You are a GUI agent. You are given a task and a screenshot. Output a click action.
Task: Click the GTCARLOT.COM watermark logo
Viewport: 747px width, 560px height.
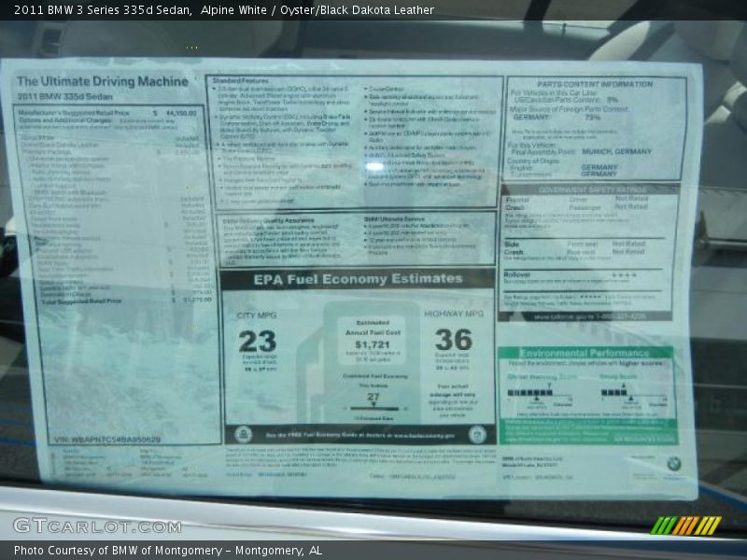coord(96,525)
